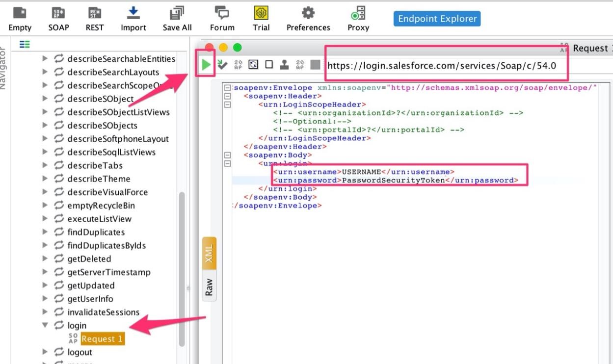Viewport: 613px width, 364px height.
Task: Expand the getUserInfo operation node
Action: [x=45, y=299]
